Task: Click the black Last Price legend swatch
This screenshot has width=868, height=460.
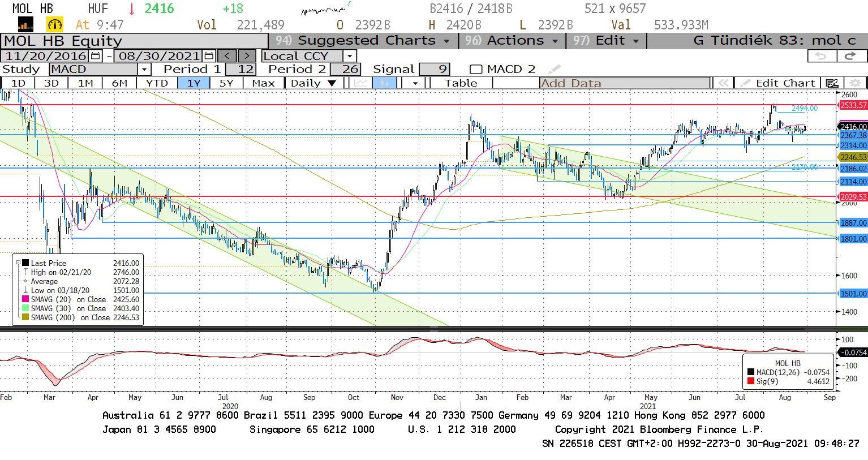Action: [x=25, y=263]
